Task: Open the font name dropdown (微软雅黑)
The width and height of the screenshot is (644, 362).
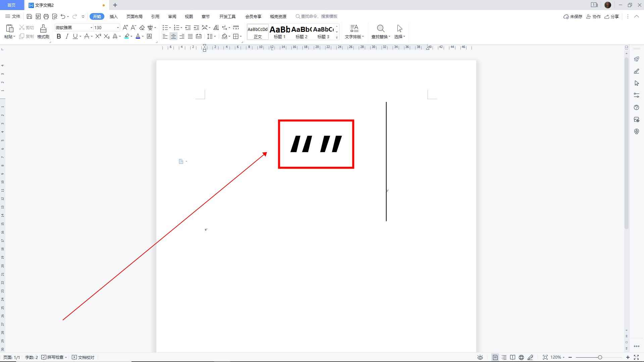Action: (91, 28)
